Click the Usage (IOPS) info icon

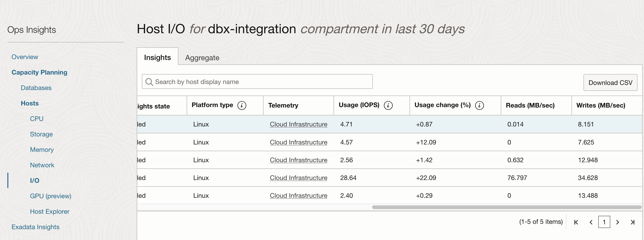(x=388, y=105)
